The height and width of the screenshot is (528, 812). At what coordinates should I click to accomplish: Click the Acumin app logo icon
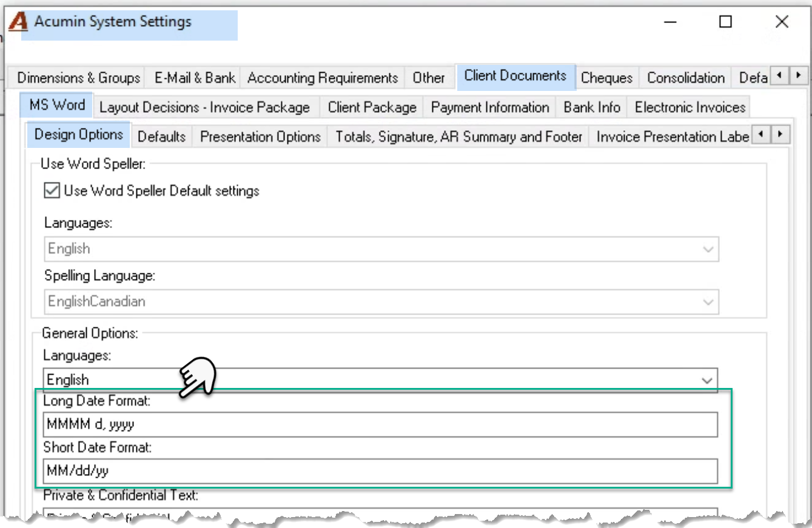pos(18,22)
